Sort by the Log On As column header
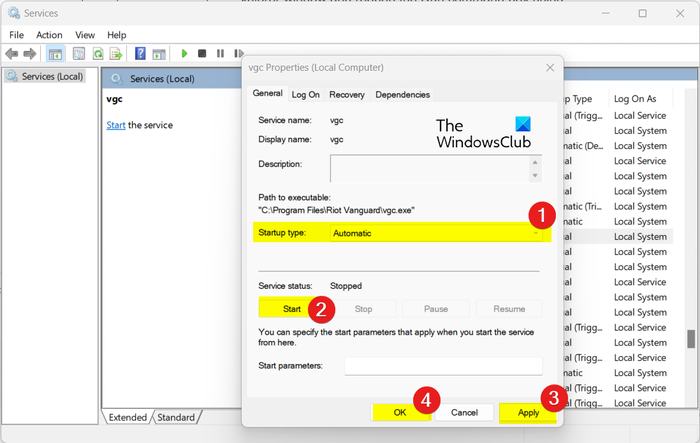 pos(635,99)
